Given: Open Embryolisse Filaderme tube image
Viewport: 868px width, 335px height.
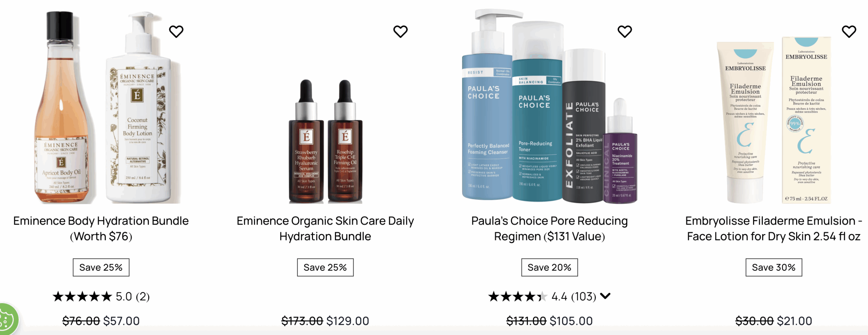Looking at the screenshot, I should pos(774,120).
